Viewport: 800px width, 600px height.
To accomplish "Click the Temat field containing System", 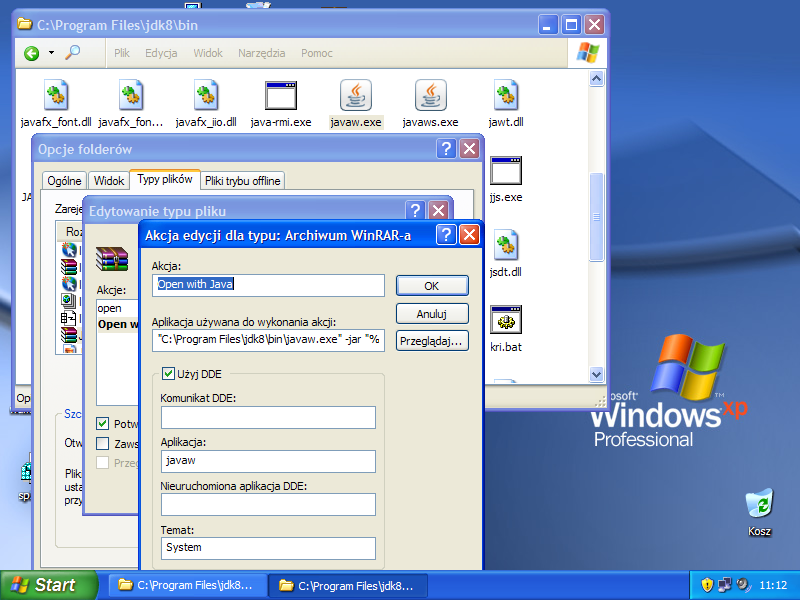I will (x=268, y=548).
